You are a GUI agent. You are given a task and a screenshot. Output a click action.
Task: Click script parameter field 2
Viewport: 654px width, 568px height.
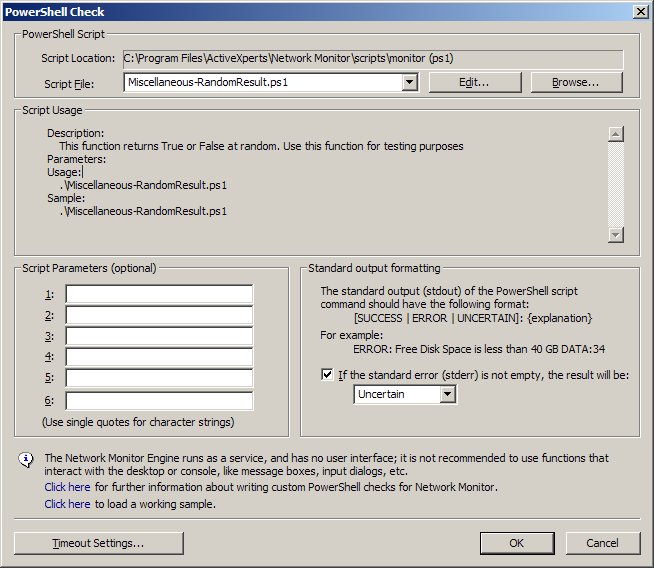159,315
